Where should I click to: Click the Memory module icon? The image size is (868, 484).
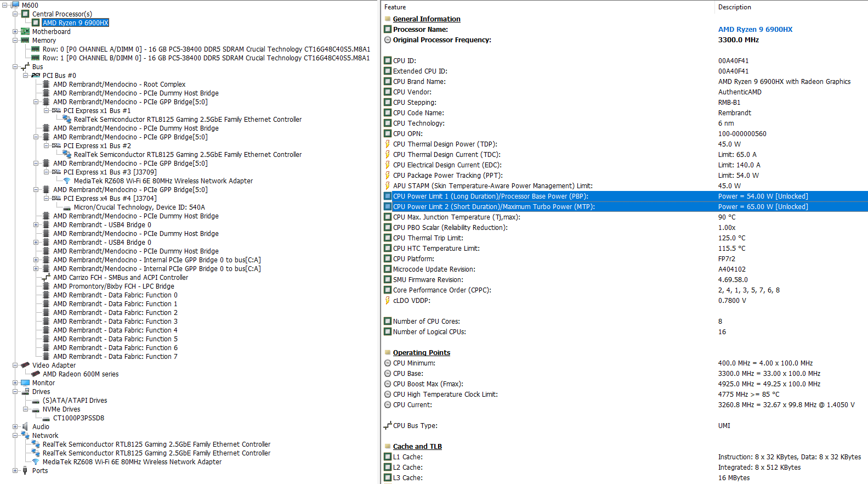tap(25, 40)
